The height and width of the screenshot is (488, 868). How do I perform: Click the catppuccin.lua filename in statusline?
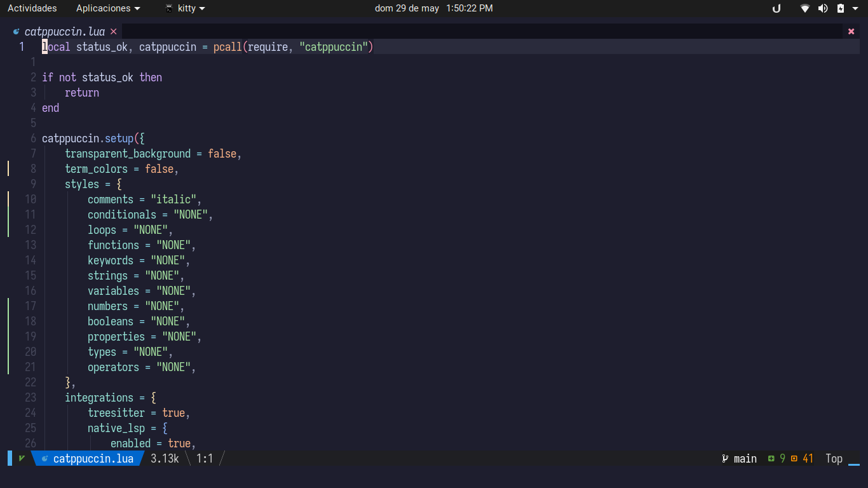(x=93, y=458)
